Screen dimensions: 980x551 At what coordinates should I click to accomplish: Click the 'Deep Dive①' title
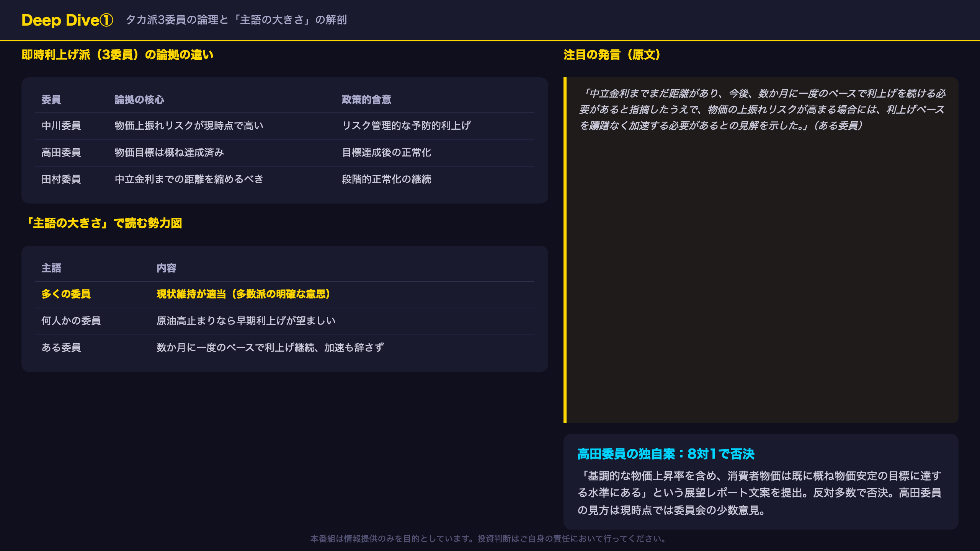coord(67,20)
